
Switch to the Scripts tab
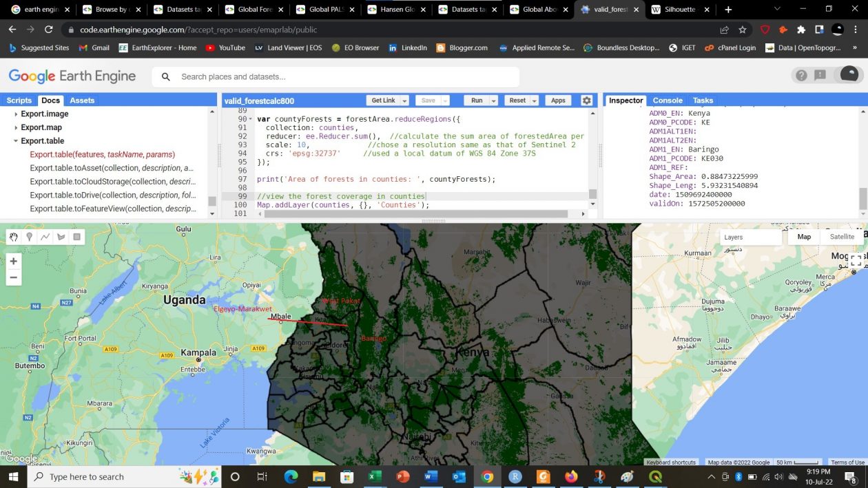[x=19, y=100]
